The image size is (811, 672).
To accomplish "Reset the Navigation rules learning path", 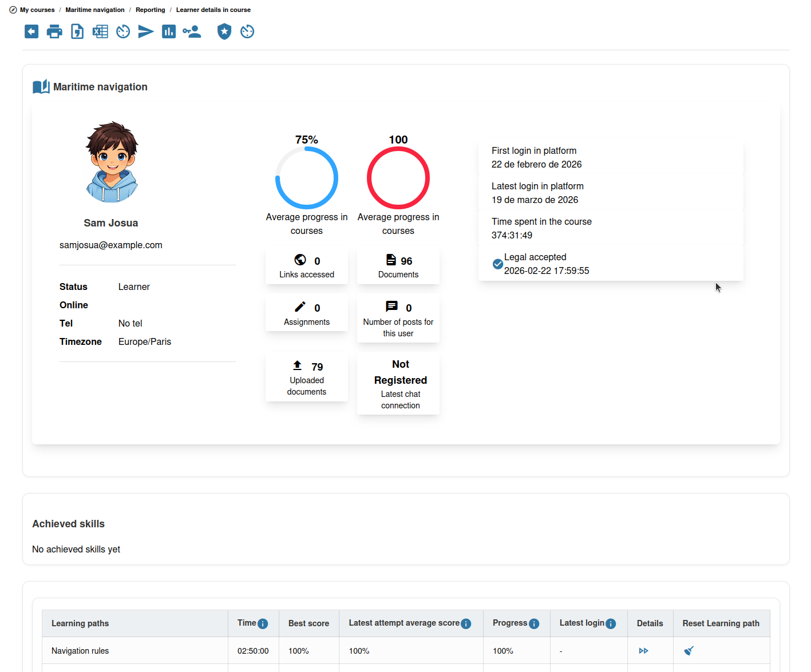I will [x=689, y=650].
